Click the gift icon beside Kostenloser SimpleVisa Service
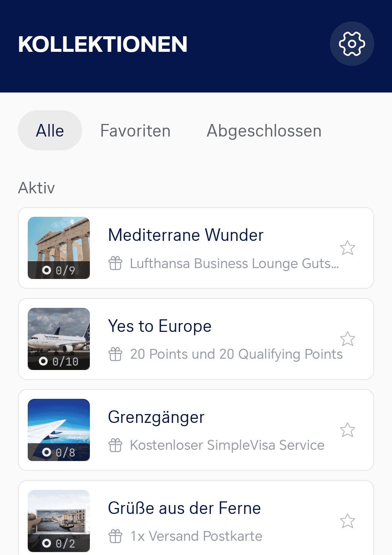 tap(115, 445)
